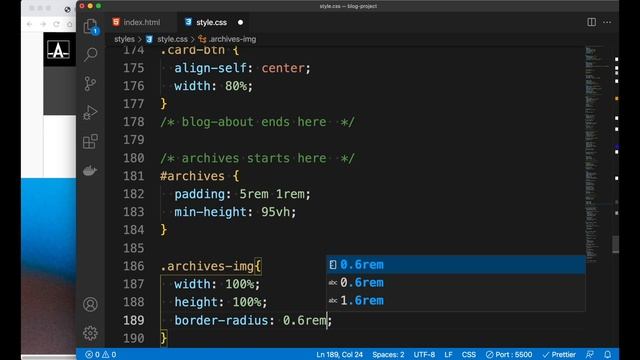The image size is (640, 360).
Task: Open the Source Control view
Action: pos(90,84)
